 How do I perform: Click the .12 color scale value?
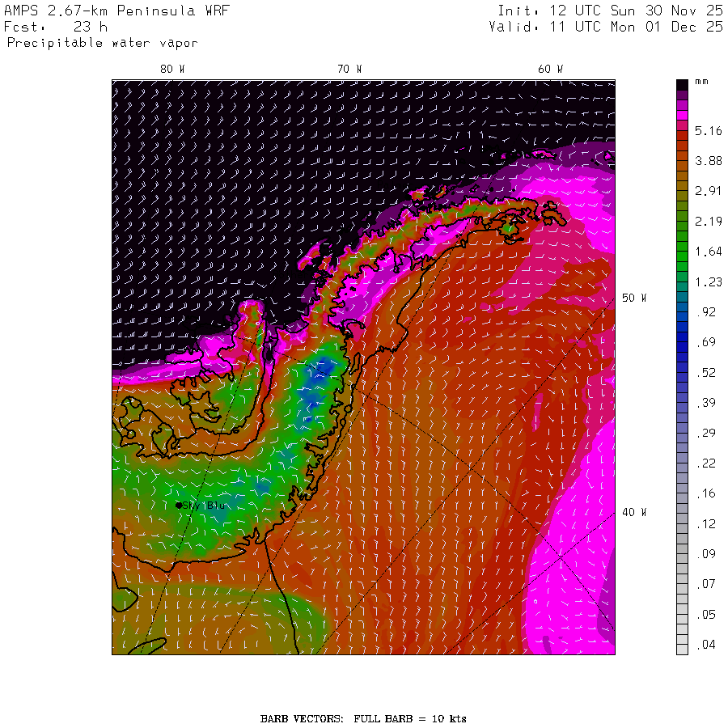[x=707, y=524]
